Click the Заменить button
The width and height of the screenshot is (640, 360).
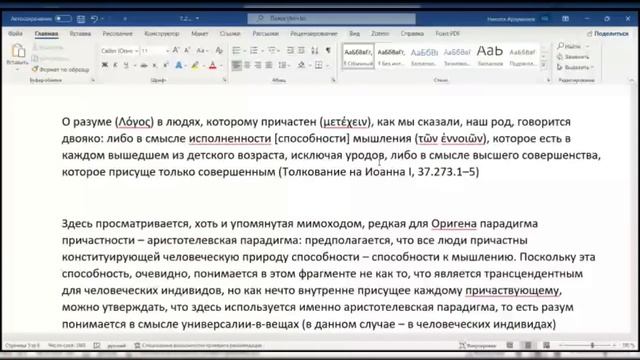pos(573,57)
